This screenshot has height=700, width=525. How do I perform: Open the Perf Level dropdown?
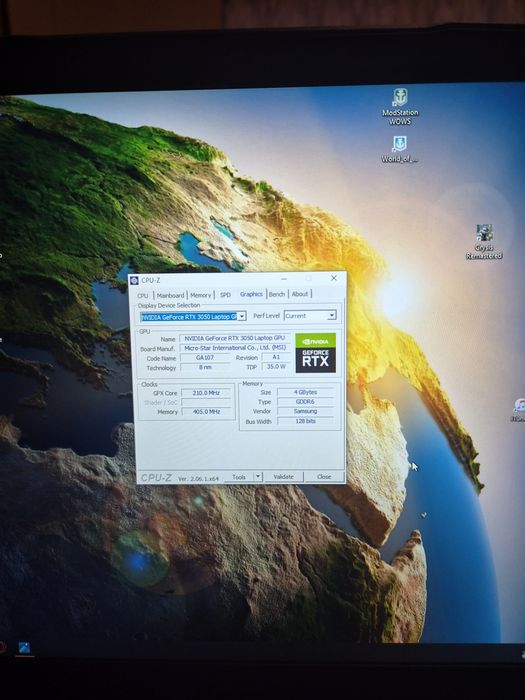[332, 315]
